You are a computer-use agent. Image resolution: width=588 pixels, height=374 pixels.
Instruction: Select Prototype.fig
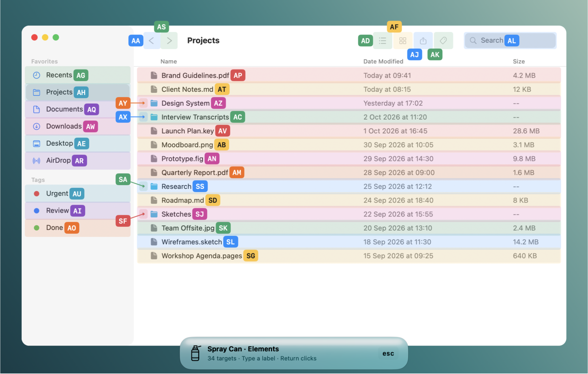point(349,159)
